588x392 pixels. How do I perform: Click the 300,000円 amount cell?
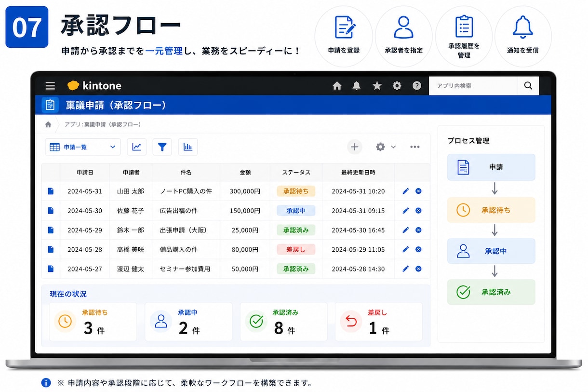click(x=245, y=191)
